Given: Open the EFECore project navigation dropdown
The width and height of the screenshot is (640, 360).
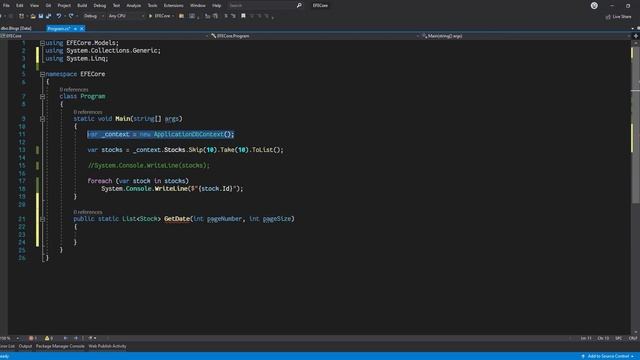Looking at the screenshot, I should pos(105,36).
